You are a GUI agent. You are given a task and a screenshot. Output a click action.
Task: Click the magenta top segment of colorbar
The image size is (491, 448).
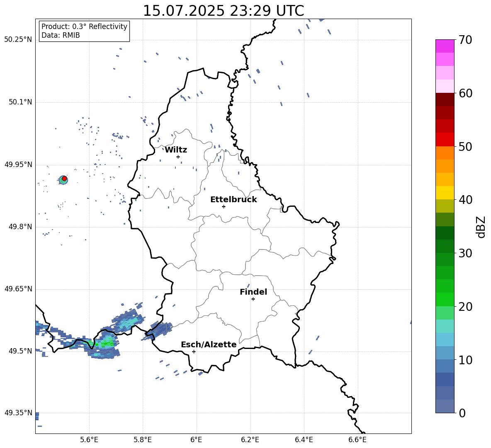click(445, 46)
